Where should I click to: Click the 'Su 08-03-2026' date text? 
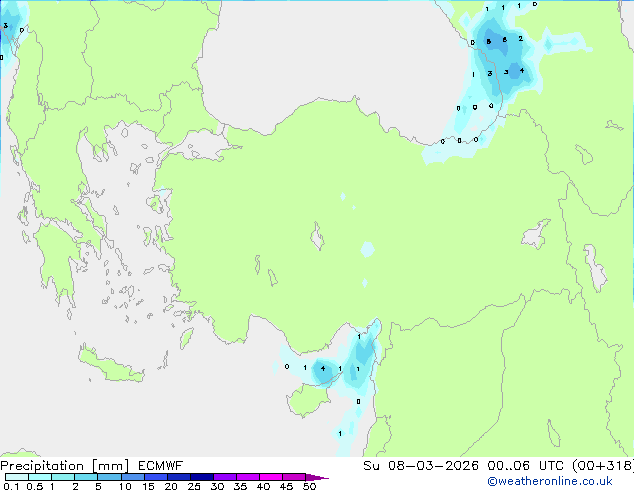click(421, 466)
